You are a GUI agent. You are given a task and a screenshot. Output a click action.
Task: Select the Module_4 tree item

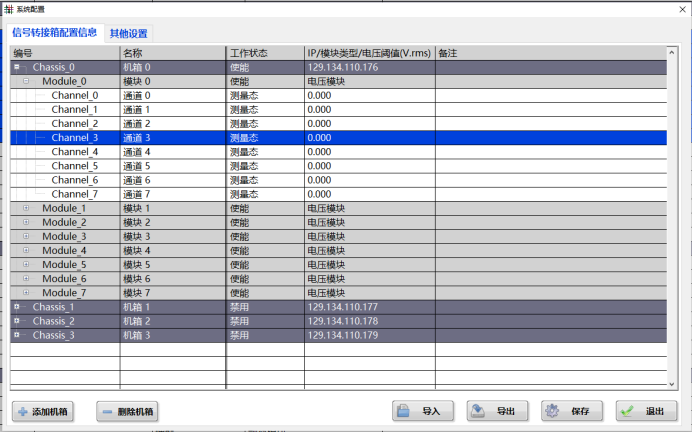coord(64,250)
